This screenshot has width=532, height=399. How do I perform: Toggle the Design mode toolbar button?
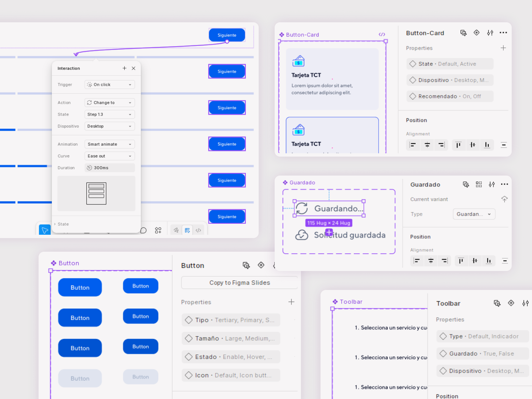[188, 230]
